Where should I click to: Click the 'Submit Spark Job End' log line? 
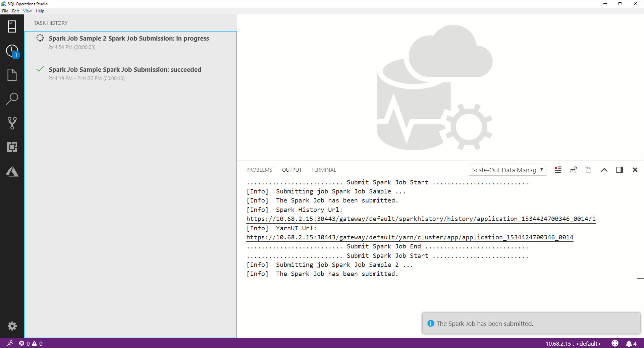387,246
